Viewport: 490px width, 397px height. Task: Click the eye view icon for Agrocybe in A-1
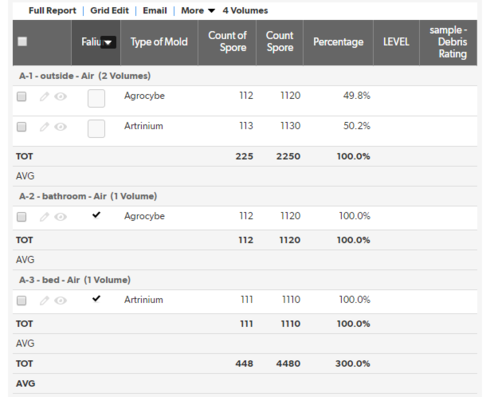61,97
